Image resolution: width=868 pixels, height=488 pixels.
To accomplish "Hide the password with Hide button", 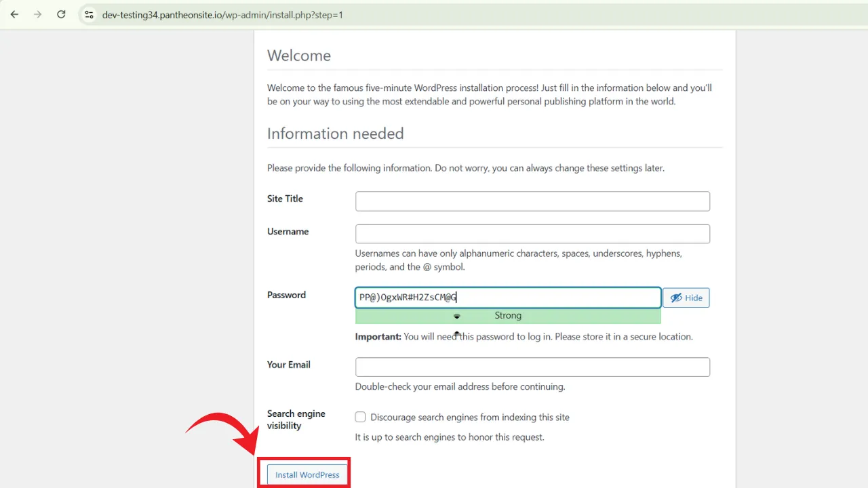I will tap(686, 298).
